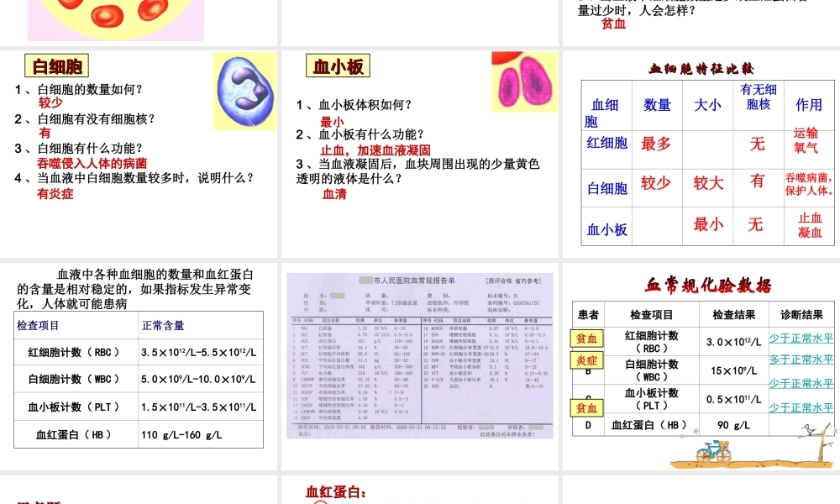Click the 吞噬病菌,保护人体 cell
Image resolution: width=840 pixels, height=504 pixels.
[x=810, y=184]
